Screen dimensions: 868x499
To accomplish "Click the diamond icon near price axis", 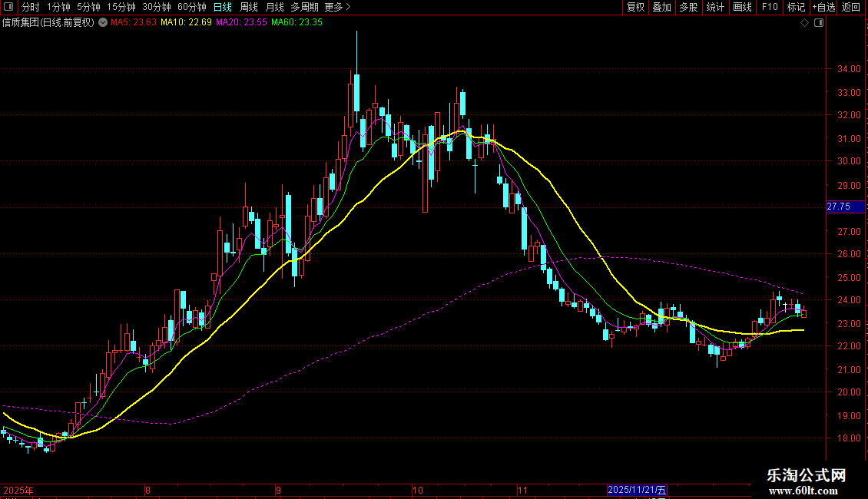I will [x=805, y=23].
